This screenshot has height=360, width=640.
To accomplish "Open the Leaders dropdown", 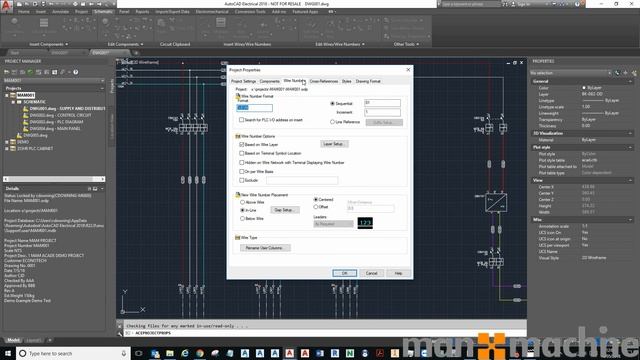I will coord(333,224).
